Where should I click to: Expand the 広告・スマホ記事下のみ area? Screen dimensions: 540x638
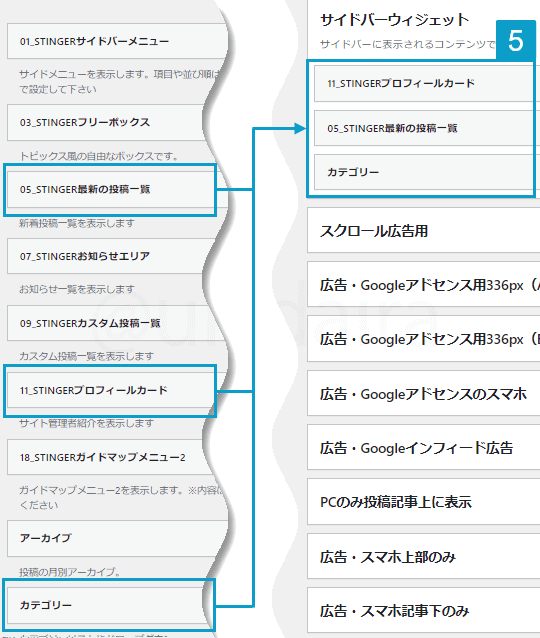pos(424,610)
